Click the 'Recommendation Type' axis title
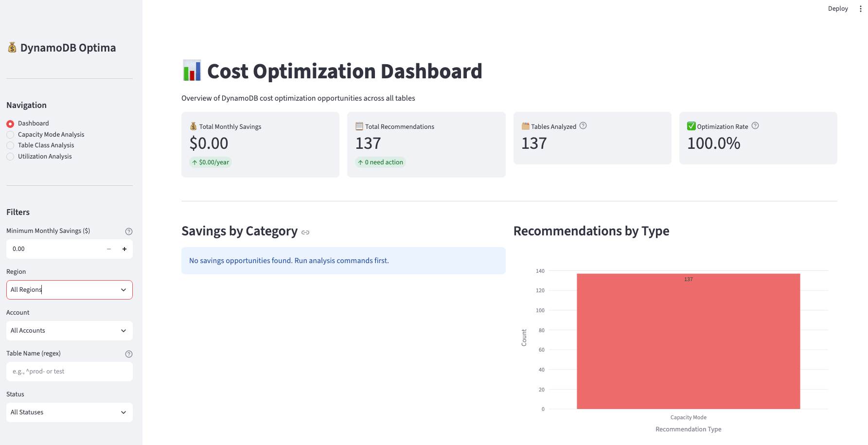The height and width of the screenshot is (445, 868). [x=689, y=429]
